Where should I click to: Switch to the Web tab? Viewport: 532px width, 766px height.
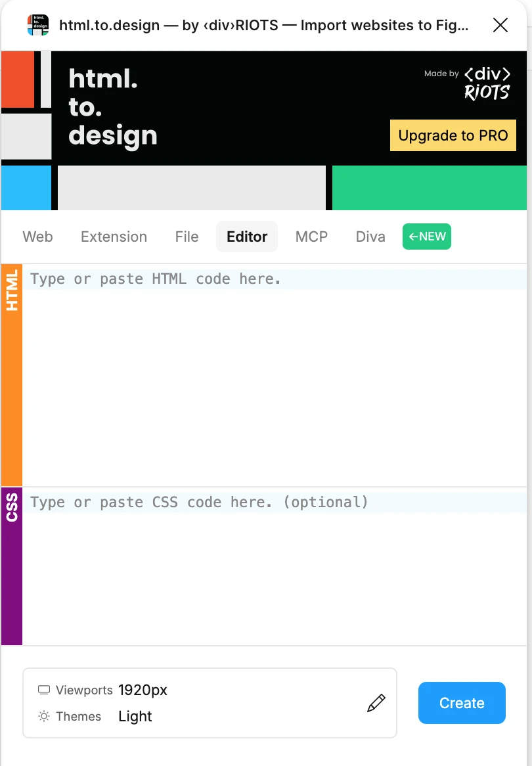click(37, 237)
